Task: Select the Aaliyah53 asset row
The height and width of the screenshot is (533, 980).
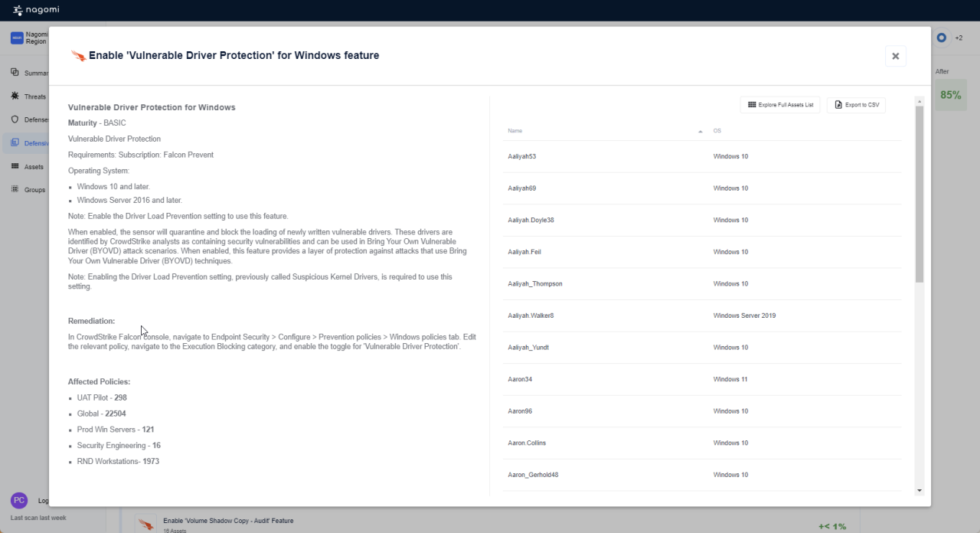Action: coord(702,156)
